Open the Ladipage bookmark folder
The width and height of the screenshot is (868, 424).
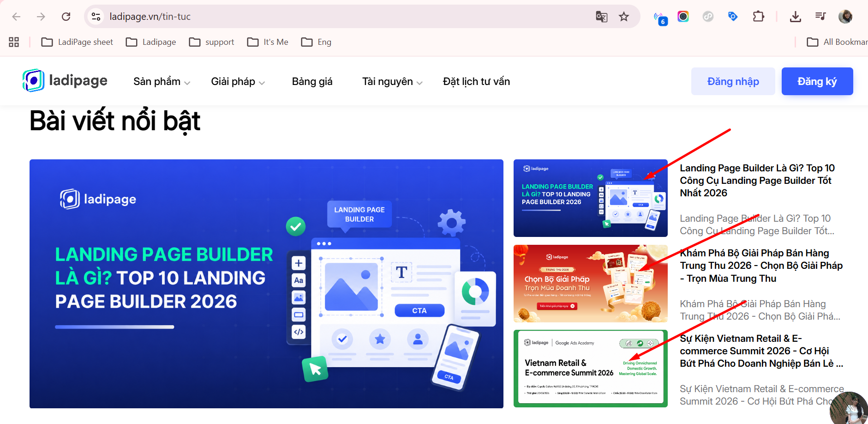click(x=151, y=42)
